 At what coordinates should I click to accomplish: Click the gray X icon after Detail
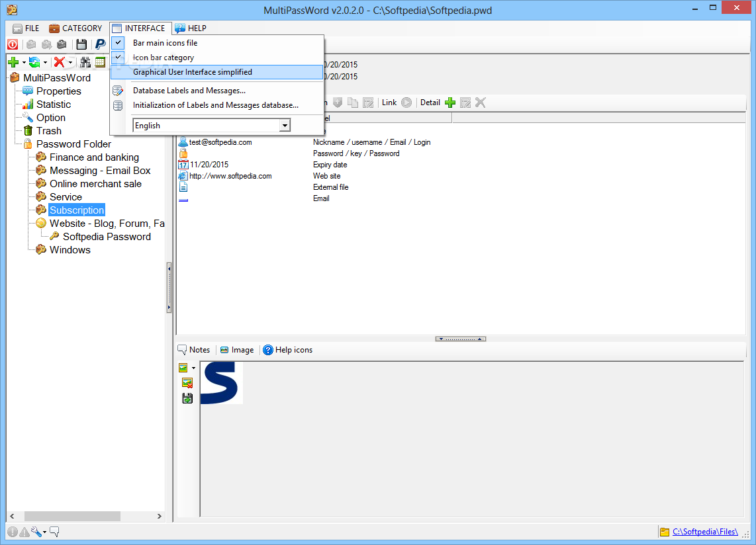point(480,103)
